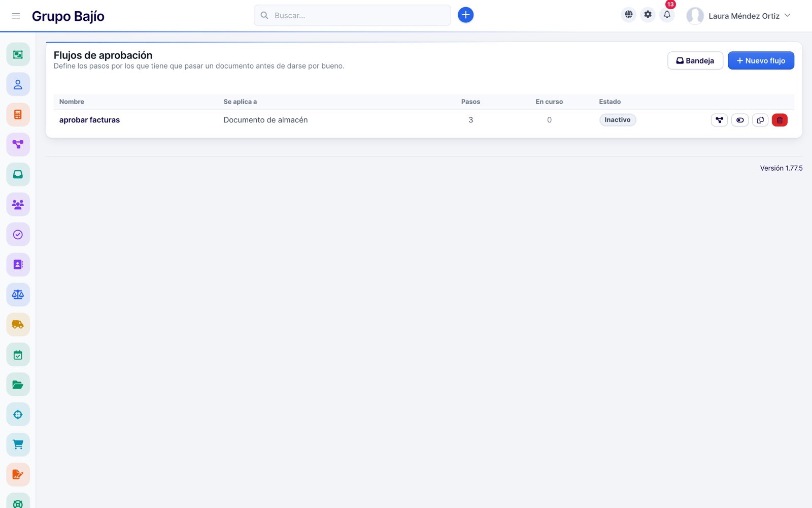Toggle active state of aprobar facturas flow
Viewport: 812px width, 508px height.
[740, 120]
